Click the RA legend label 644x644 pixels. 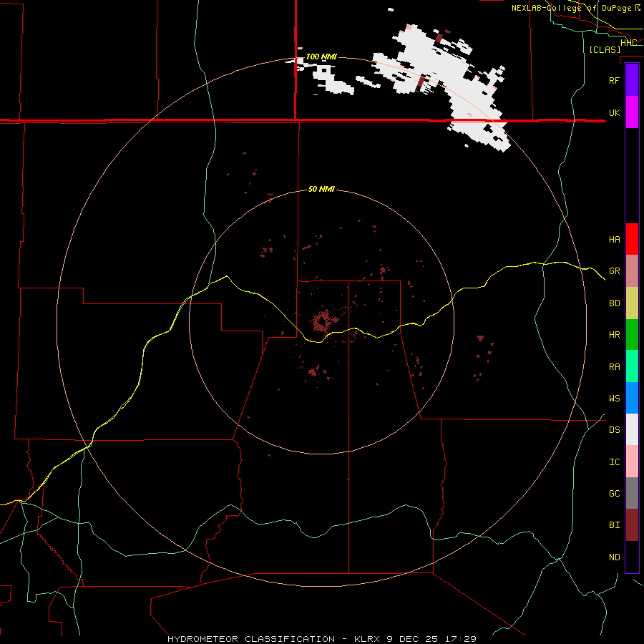pos(614,366)
